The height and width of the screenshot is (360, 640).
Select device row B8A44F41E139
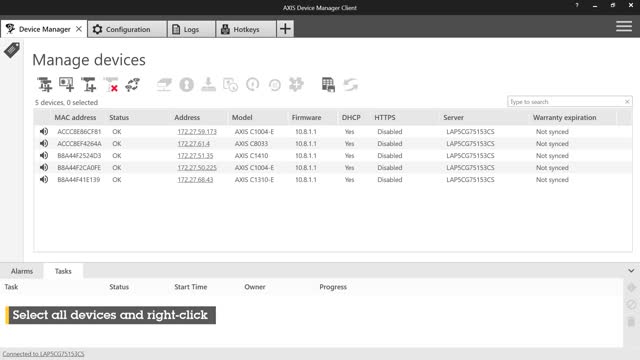click(333, 180)
